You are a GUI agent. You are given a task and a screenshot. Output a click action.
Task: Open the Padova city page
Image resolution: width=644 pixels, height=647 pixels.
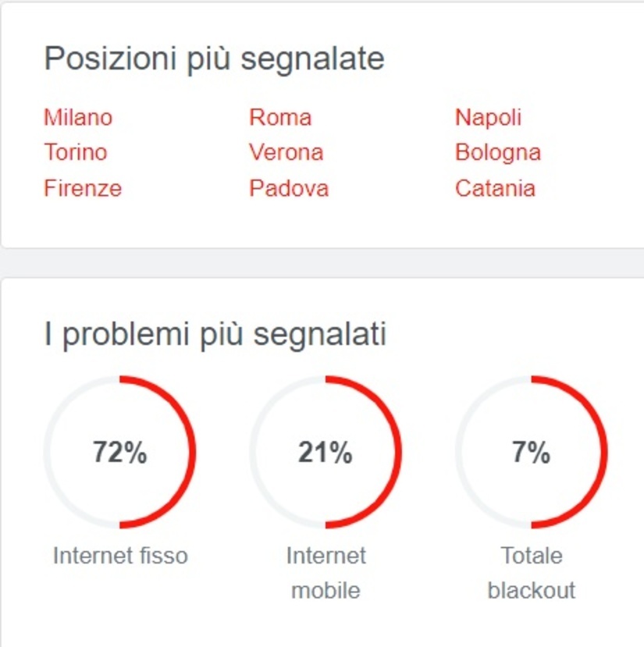[289, 189]
